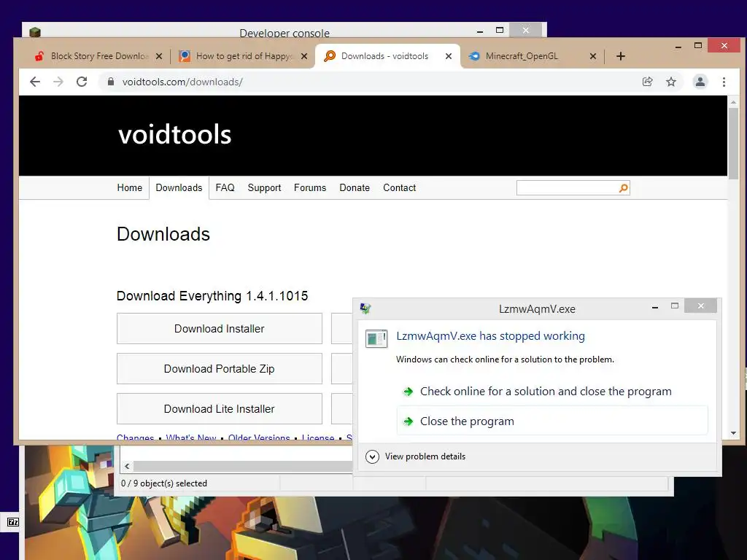Open the What's New link
The width and height of the screenshot is (747, 560).
coord(190,437)
